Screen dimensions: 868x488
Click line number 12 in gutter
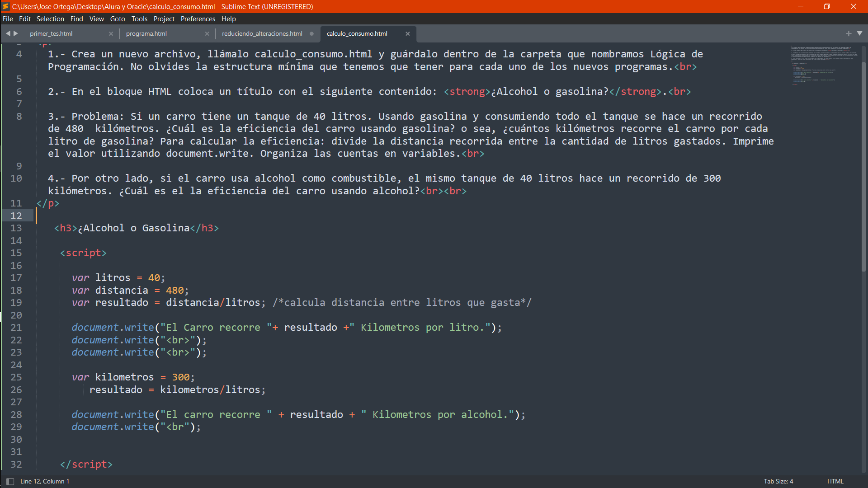click(16, 216)
